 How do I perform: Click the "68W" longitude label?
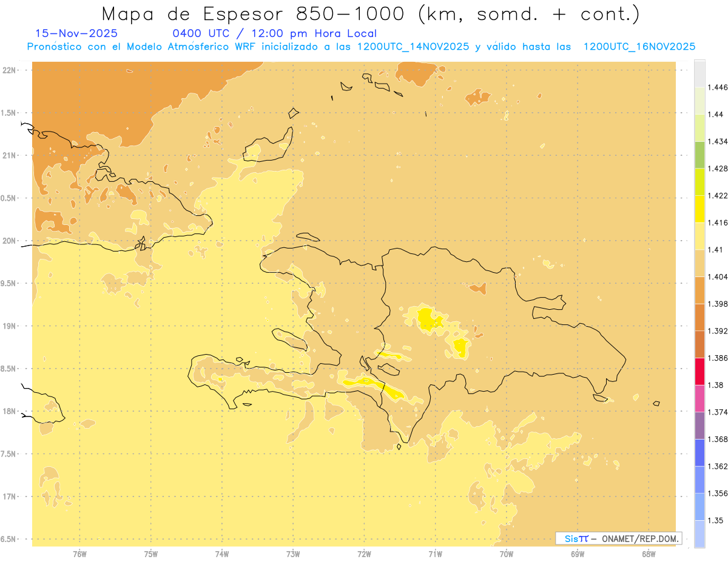[x=649, y=554]
